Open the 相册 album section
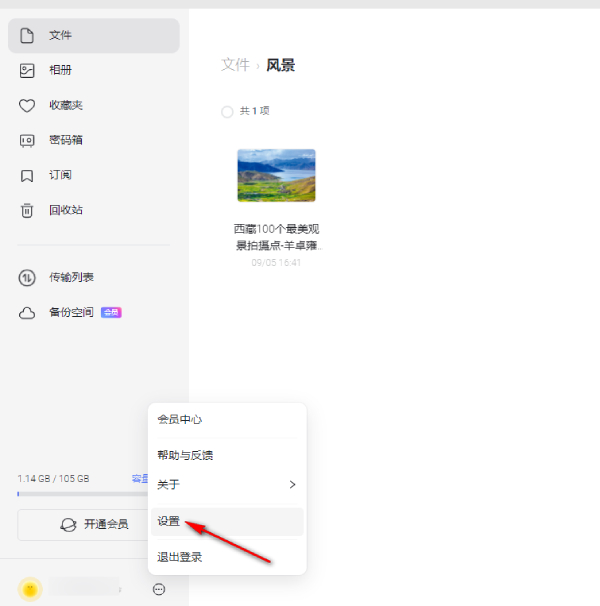This screenshot has width=600, height=606. [60, 70]
